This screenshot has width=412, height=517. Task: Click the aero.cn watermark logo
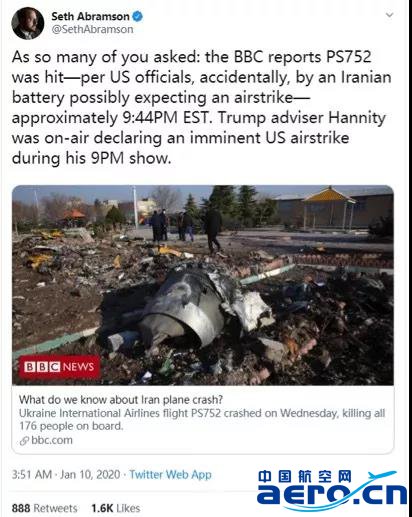[332, 490]
